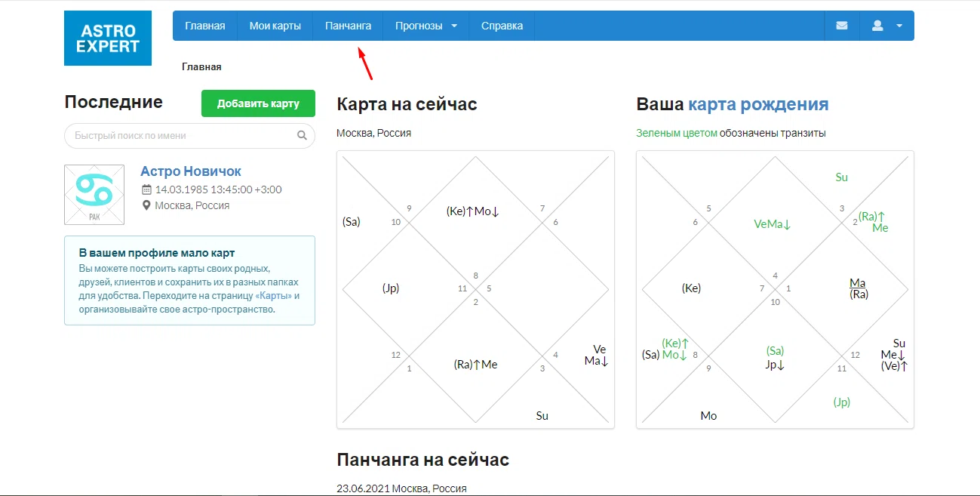
Task: Click the Astro Expert logo
Action: pyautogui.click(x=108, y=38)
